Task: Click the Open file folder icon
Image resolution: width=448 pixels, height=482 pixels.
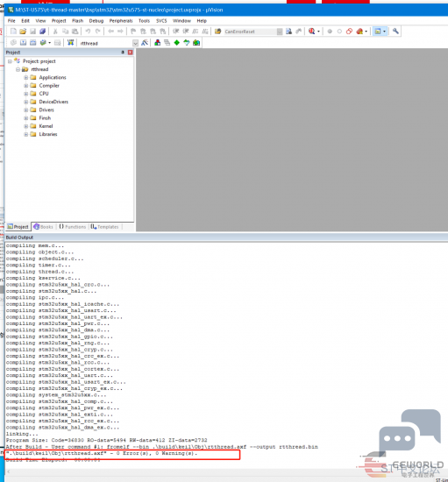Action: pos(23,32)
